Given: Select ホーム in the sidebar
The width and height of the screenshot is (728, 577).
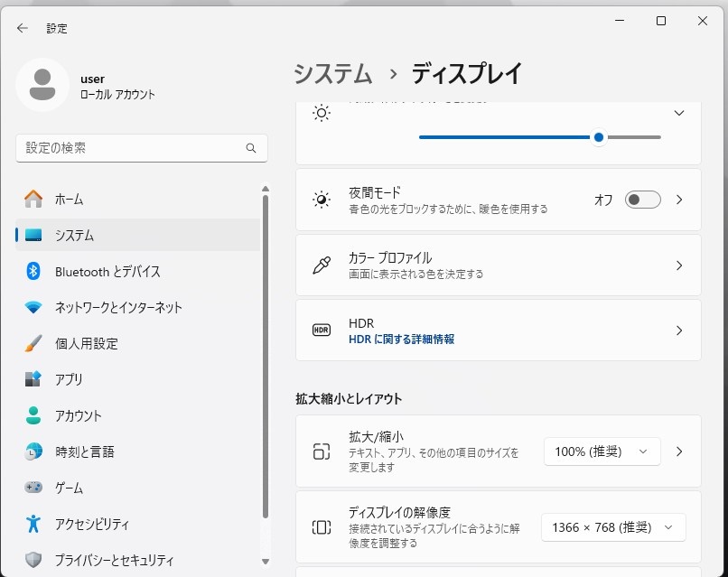Looking at the screenshot, I should click(x=138, y=200).
